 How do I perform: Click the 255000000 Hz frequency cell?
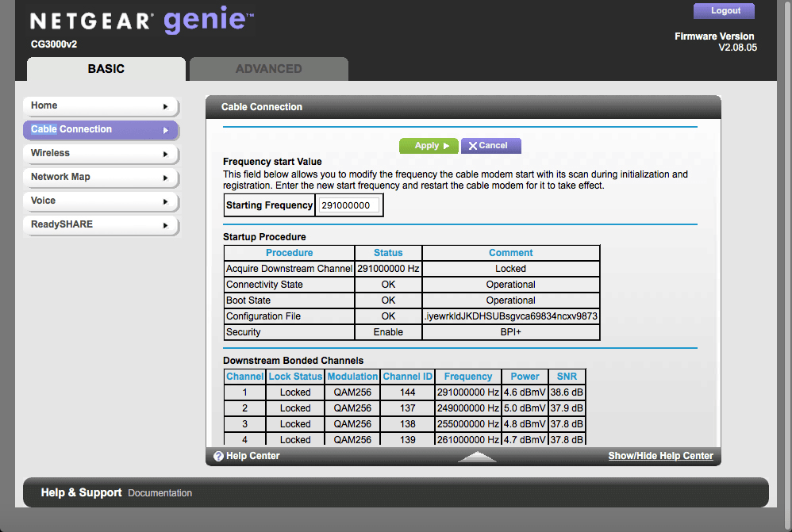pyautogui.click(x=468, y=424)
